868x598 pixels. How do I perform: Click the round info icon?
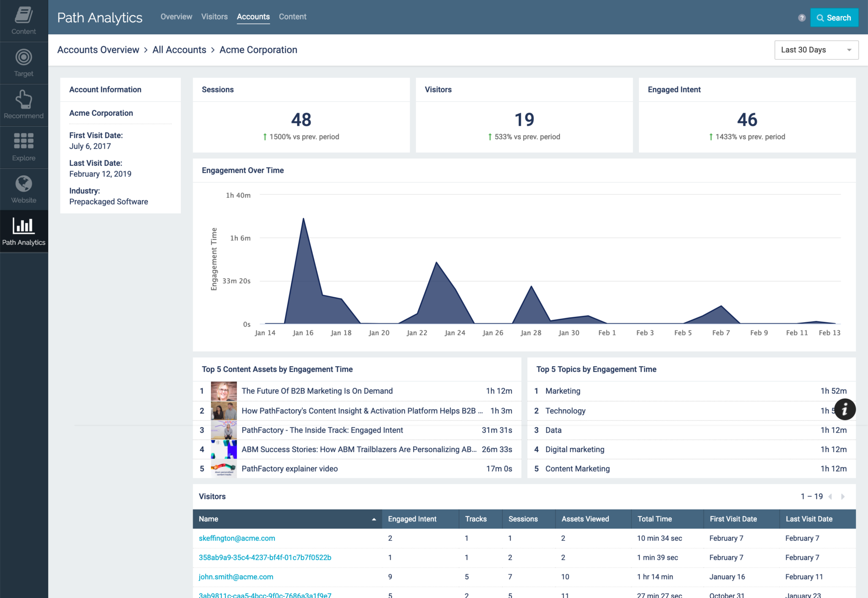pos(845,409)
